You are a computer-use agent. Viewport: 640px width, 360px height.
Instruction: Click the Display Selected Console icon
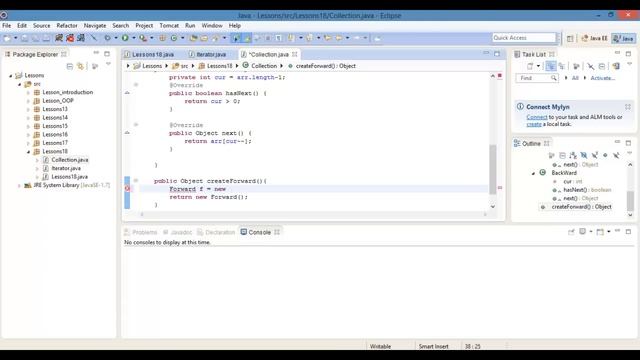582,232
